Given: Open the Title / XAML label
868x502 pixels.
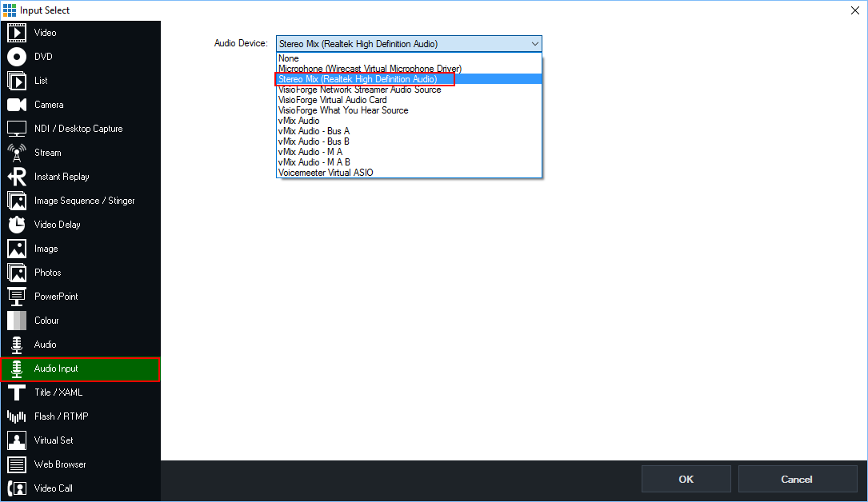Looking at the screenshot, I should point(58,392).
